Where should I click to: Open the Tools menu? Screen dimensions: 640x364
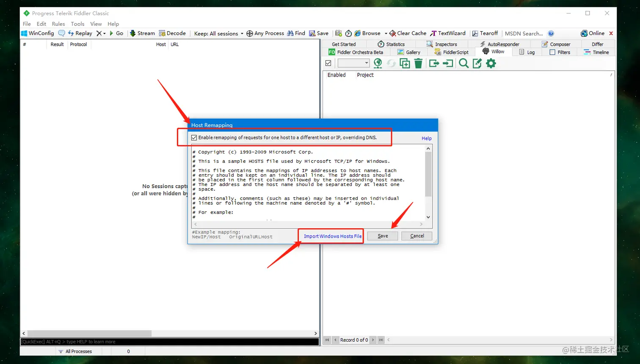[77, 24]
